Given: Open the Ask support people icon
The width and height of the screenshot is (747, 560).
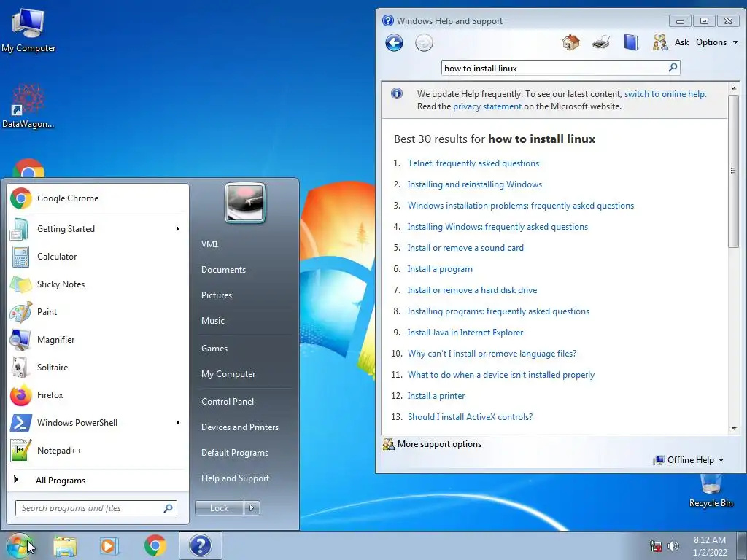Looking at the screenshot, I should coord(659,42).
